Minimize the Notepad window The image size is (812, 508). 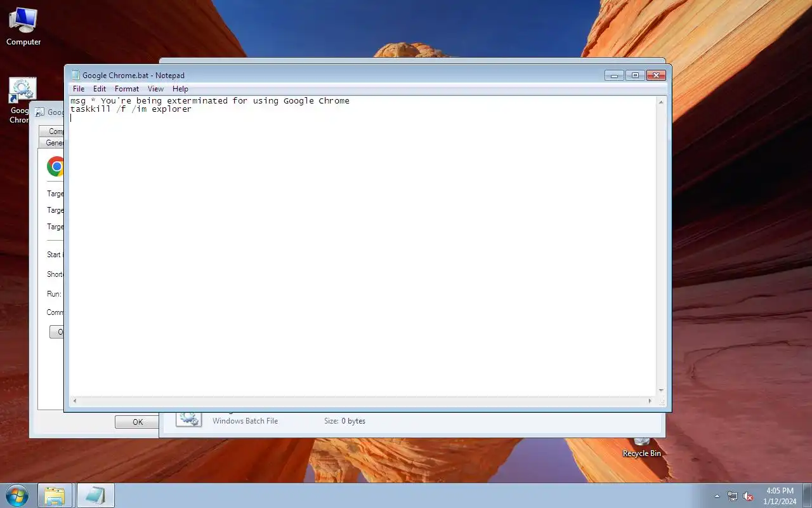point(614,75)
